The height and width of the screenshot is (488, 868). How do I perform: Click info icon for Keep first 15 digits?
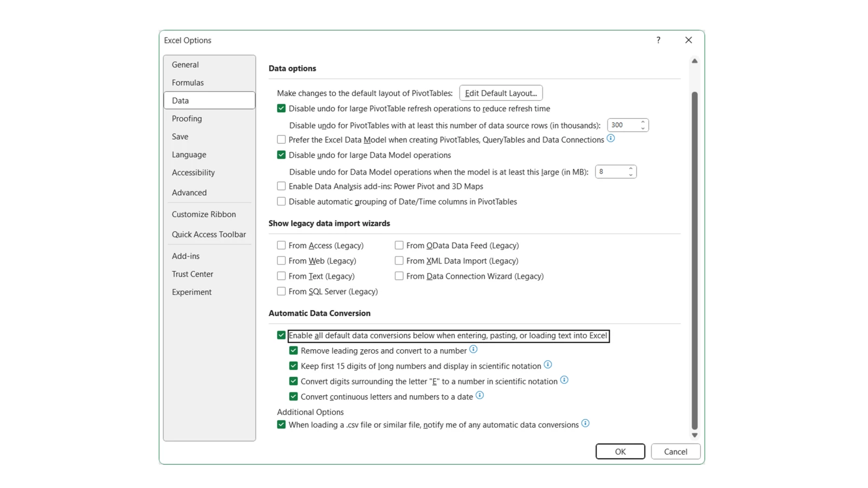click(547, 364)
